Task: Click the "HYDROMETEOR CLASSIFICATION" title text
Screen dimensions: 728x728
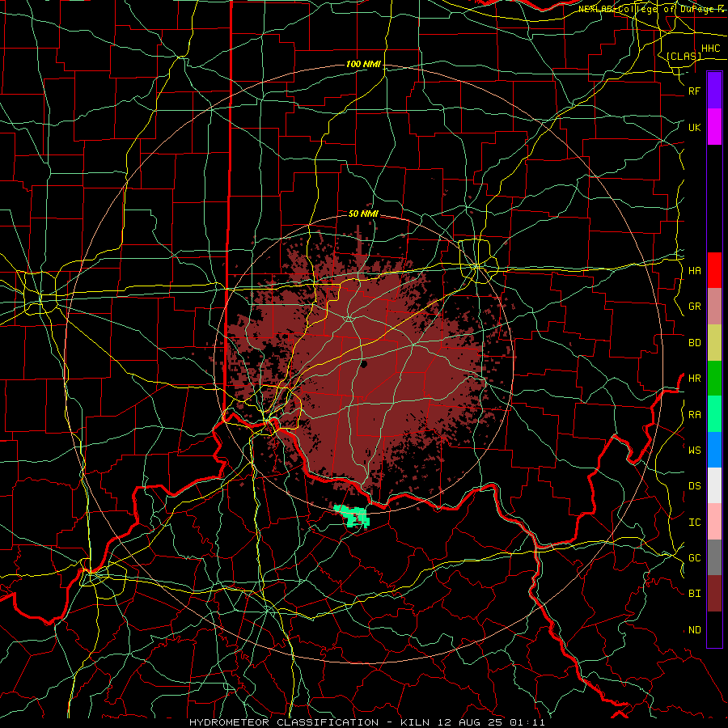Action: [284, 722]
